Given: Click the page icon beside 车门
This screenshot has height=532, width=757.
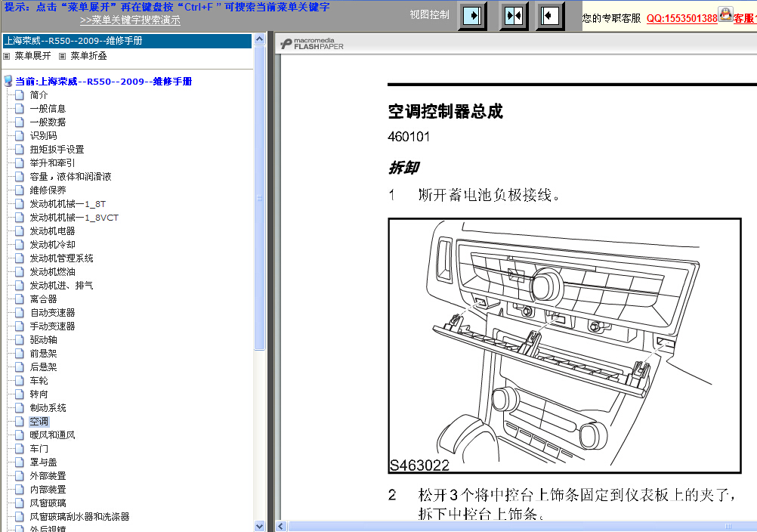Looking at the screenshot, I should tap(20, 448).
